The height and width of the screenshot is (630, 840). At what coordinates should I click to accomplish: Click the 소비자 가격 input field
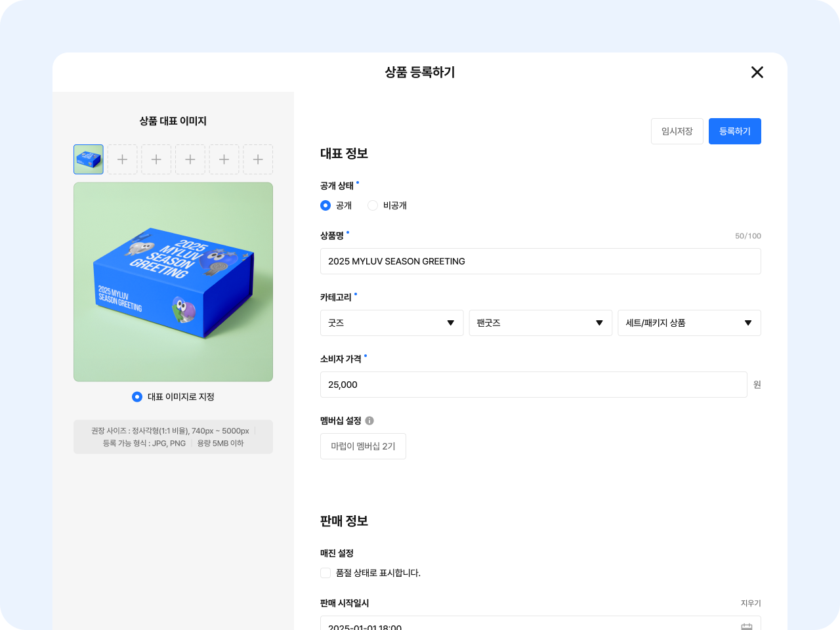pos(534,385)
